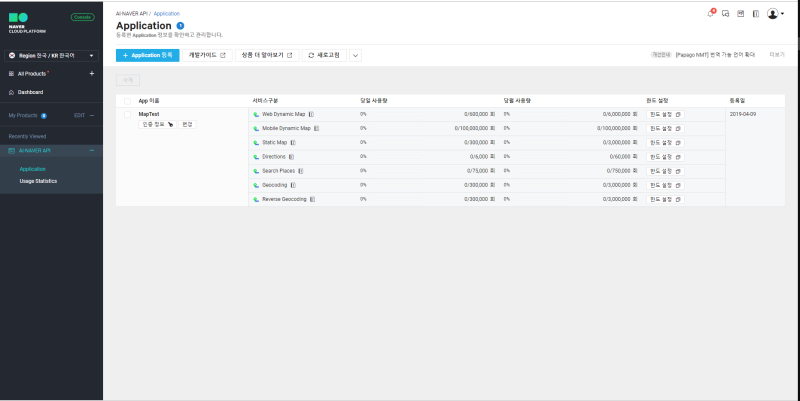The image size is (800, 401).
Task: Open the Region language dropdown
Action: 51,56
